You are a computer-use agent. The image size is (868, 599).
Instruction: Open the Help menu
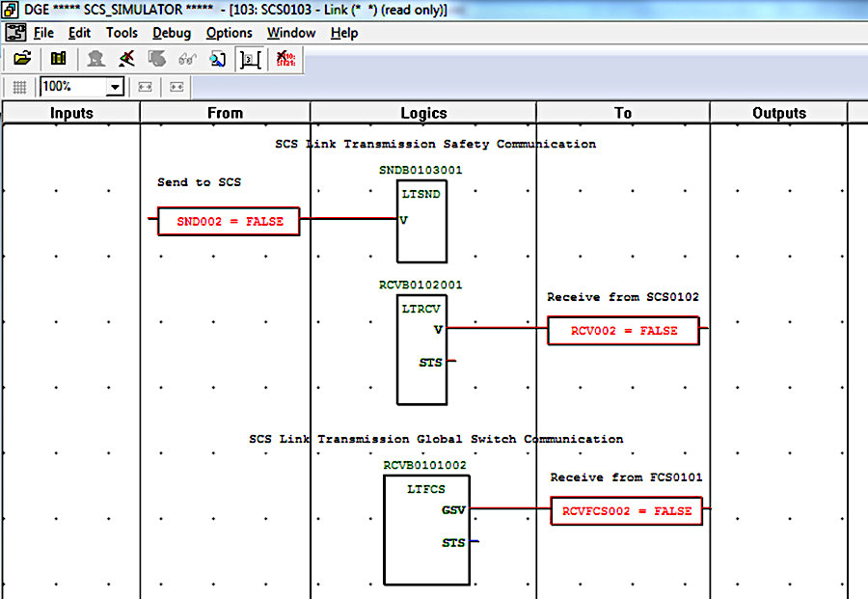(344, 33)
